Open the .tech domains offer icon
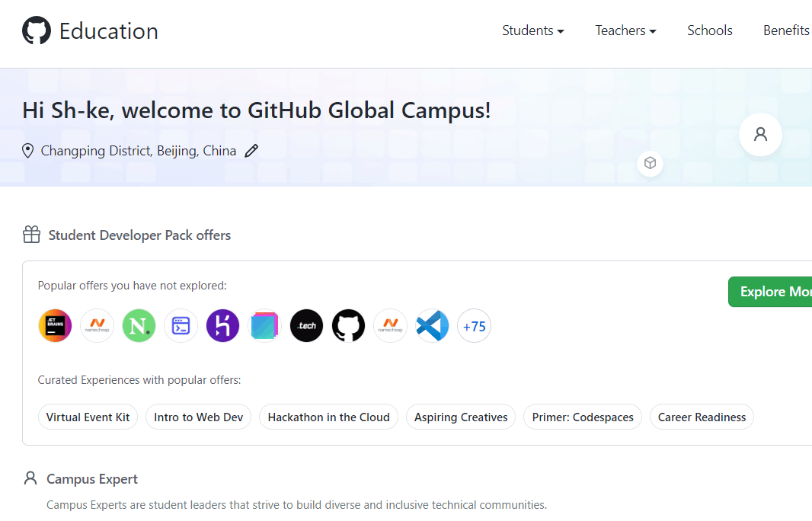This screenshot has height=521, width=812. (x=306, y=326)
